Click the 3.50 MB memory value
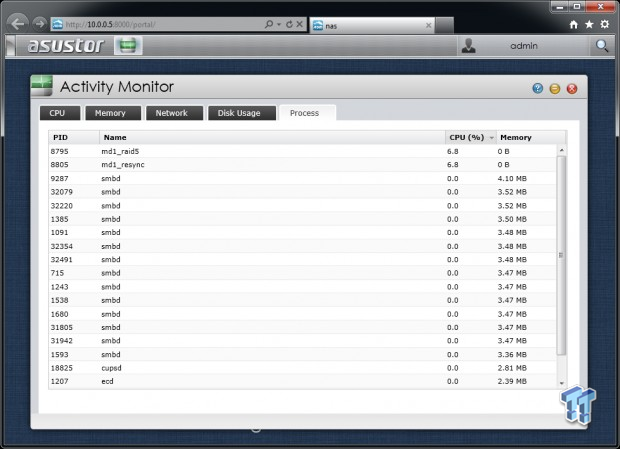This screenshot has height=449, width=620. (512, 219)
